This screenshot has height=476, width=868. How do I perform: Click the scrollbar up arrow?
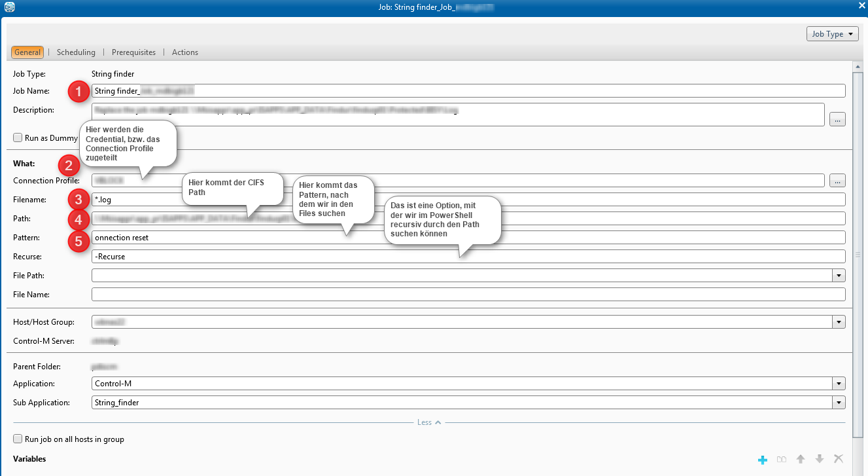coord(858,67)
